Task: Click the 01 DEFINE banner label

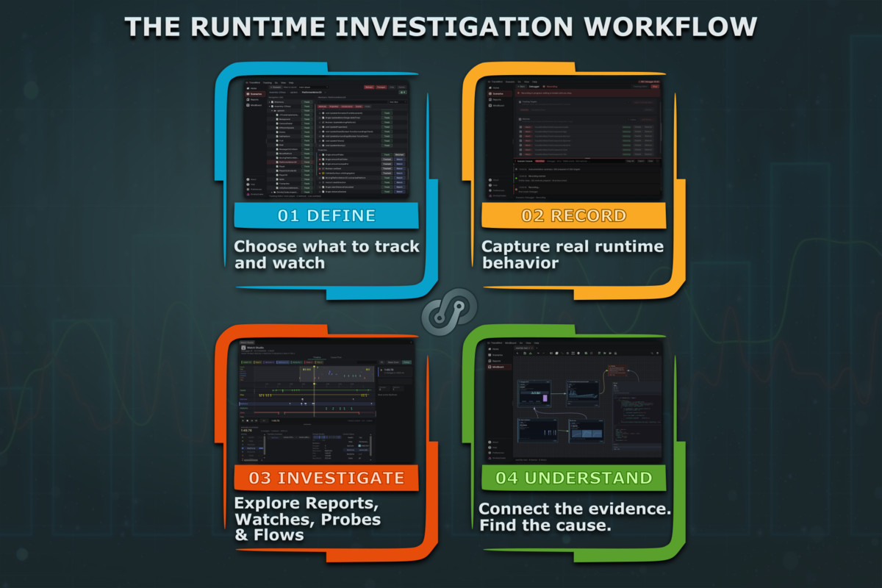Action: (326, 215)
